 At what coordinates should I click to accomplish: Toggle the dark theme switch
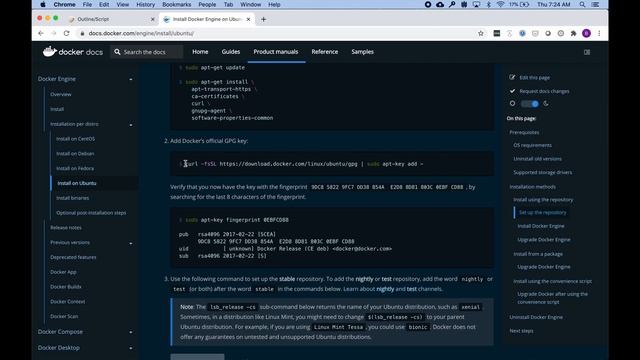530,104
